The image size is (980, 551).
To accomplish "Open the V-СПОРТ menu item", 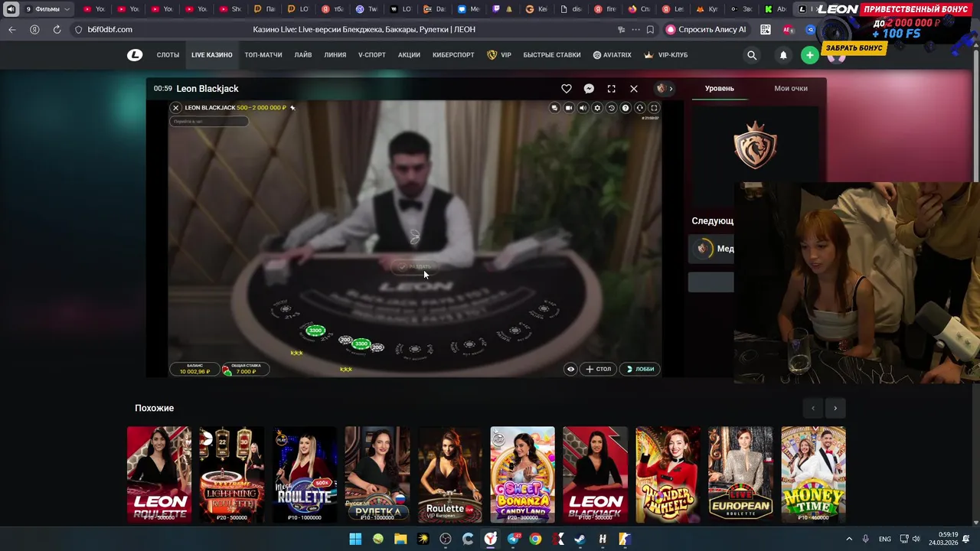I will pyautogui.click(x=372, y=55).
